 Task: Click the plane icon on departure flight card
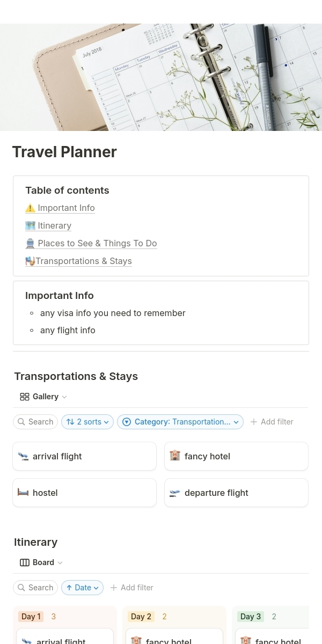pos(175,493)
